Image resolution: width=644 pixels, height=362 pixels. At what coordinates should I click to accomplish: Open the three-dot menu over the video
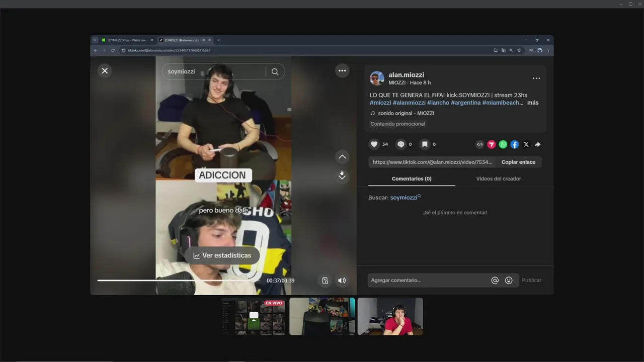tap(342, 71)
